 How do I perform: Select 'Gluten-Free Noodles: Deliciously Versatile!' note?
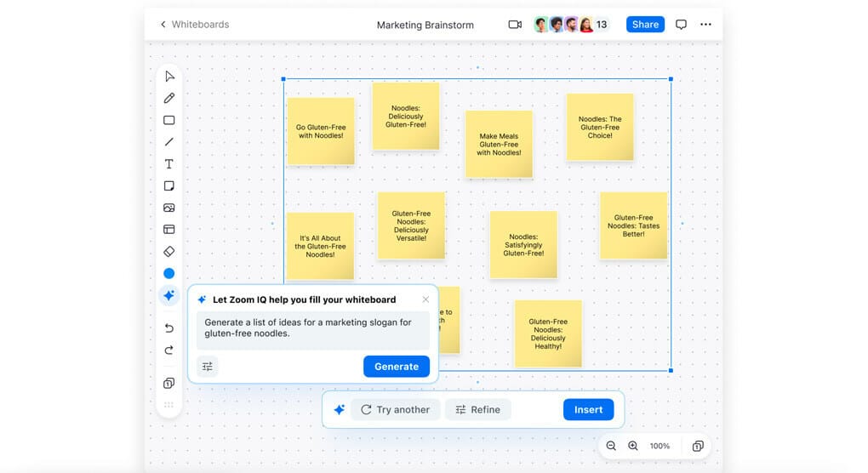tap(411, 225)
